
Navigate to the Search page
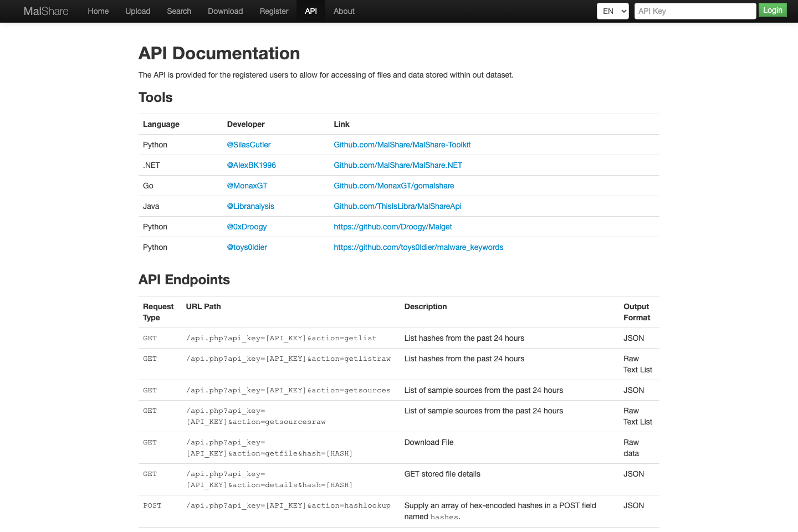178,11
